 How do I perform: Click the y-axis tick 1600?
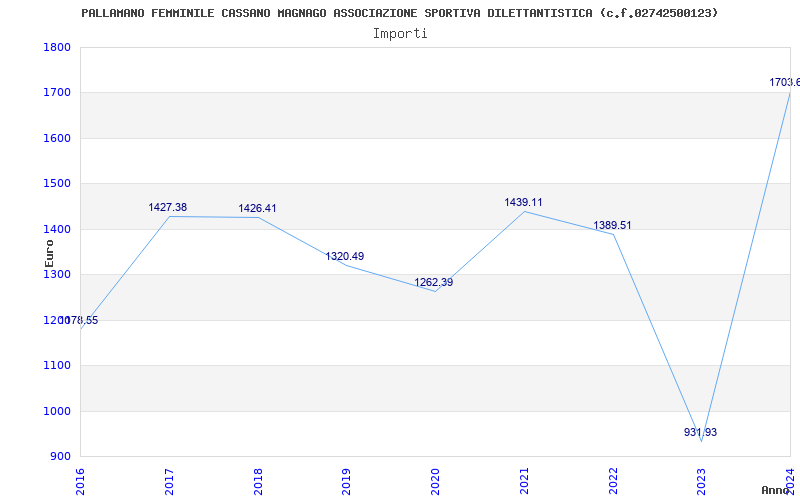(57, 138)
